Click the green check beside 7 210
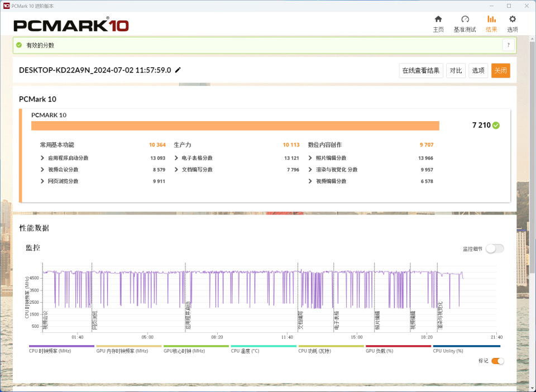 496,126
